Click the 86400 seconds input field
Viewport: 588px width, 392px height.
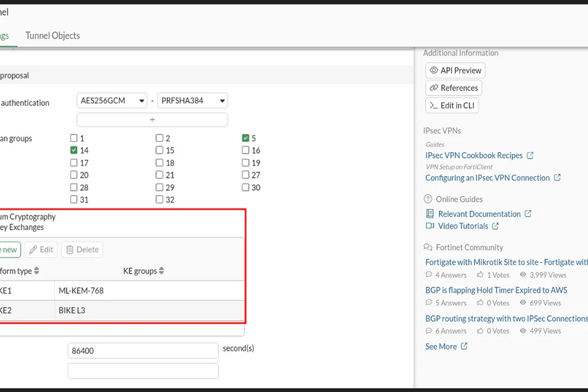[143, 351]
